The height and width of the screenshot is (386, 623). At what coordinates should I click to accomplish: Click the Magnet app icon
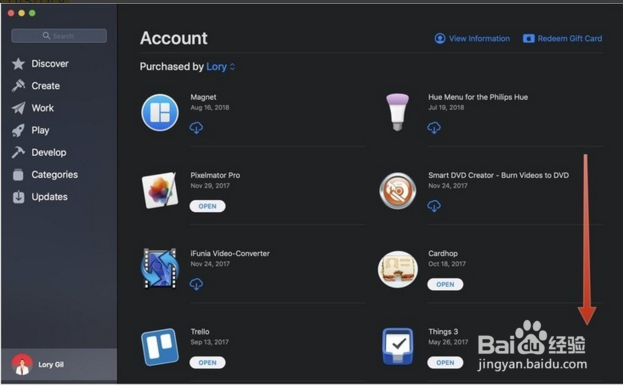pos(160,113)
